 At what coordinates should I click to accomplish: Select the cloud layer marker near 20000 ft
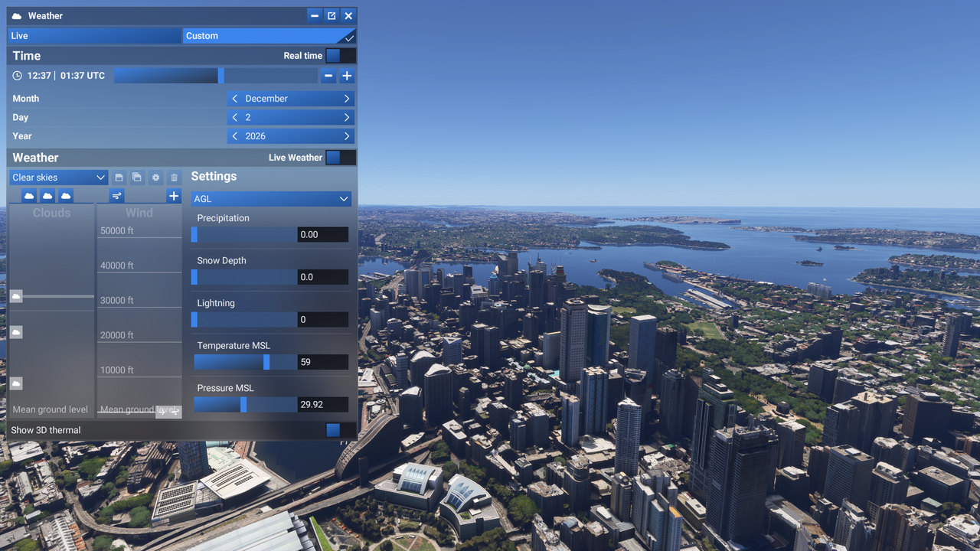[16, 332]
